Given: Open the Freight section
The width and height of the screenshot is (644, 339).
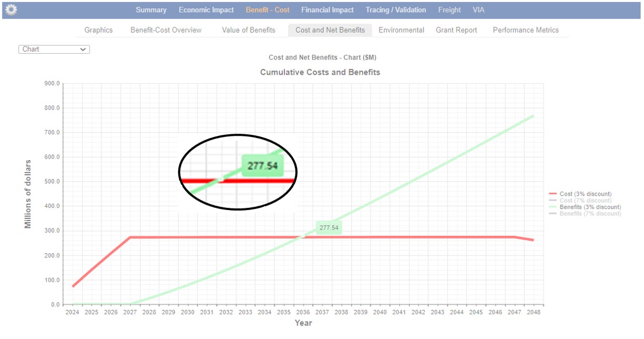Looking at the screenshot, I should pyautogui.click(x=449, y=10).
